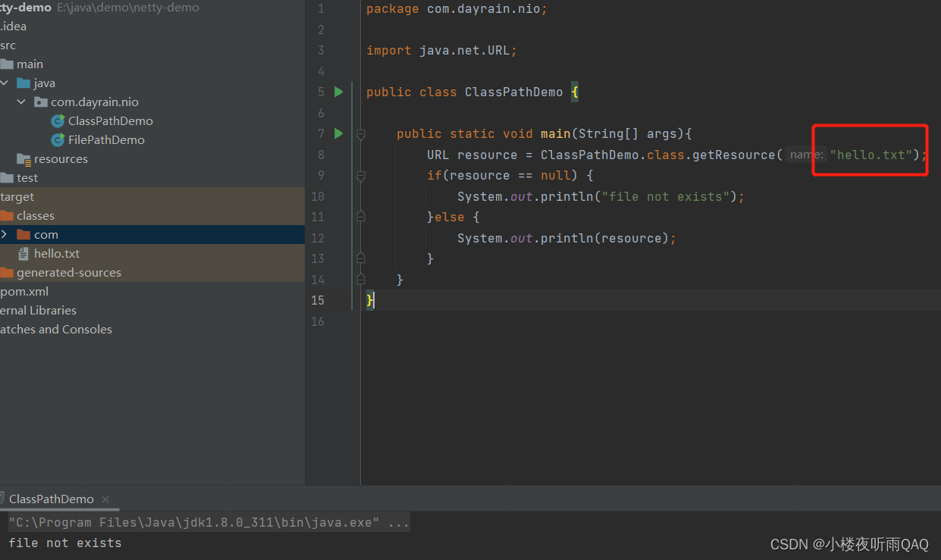Click the "hello.txt" string literal in code
Image resolution: width=941 pixels, height=560 pixels.
click(x=871, y=155)
